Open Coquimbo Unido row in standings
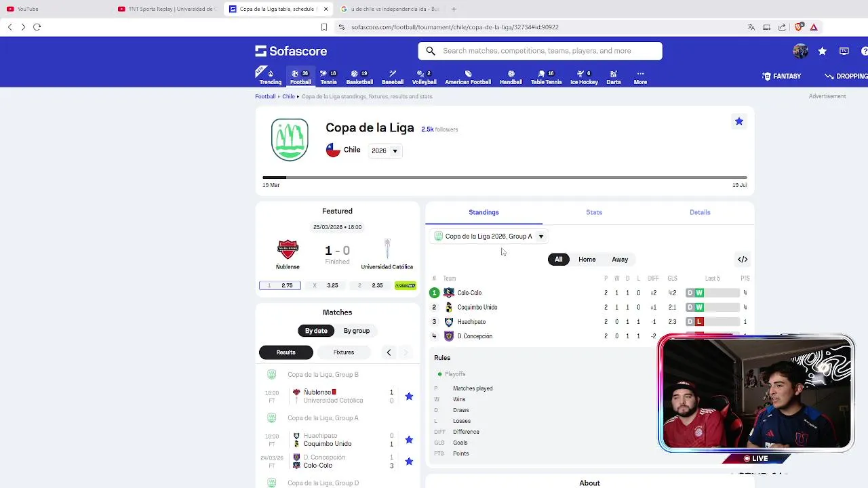This screenshot has height=488, width=868. pos(590,307)
